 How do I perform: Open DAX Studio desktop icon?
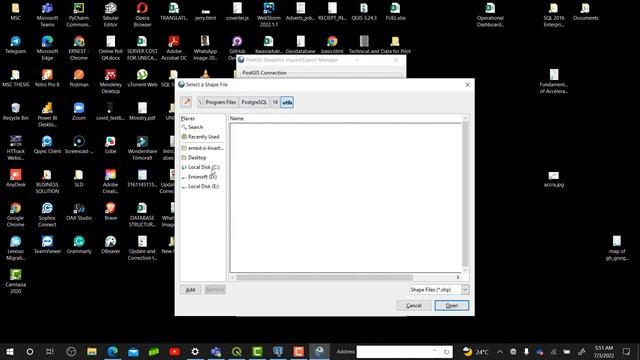click(79, 212)
